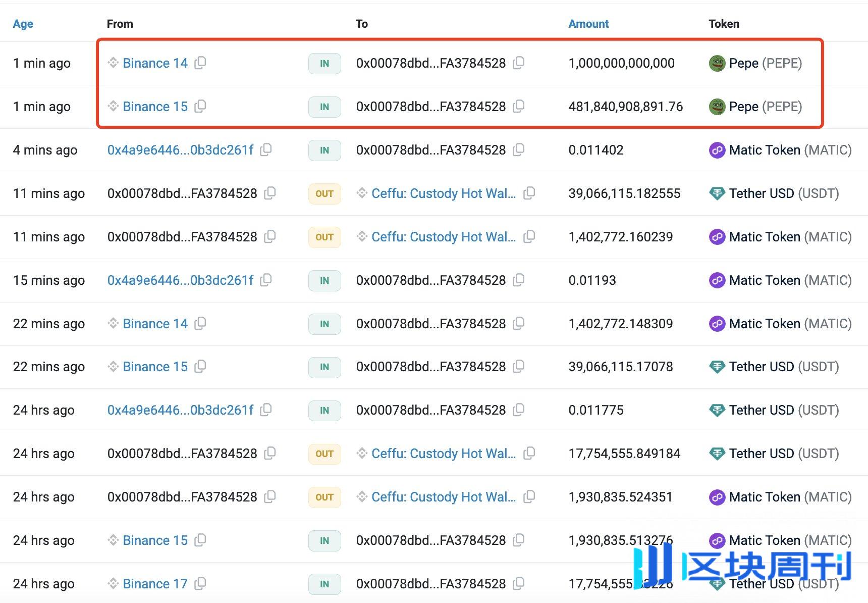Copy 0x4a9e6446 sender address in 0.01193 MATIC row
This screenshot has width=868, height=603.
coord(266,280)
